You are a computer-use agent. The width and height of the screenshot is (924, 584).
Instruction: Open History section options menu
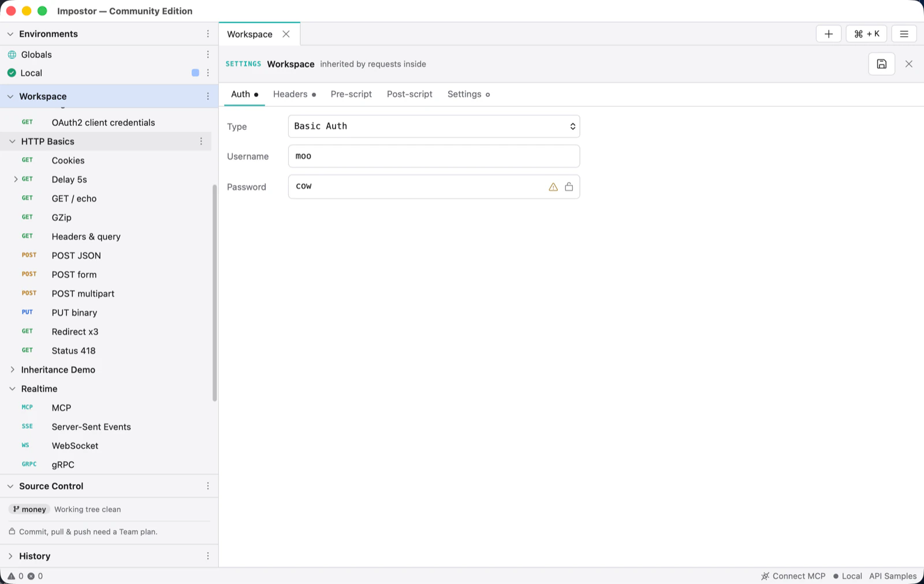coord(208,556)
